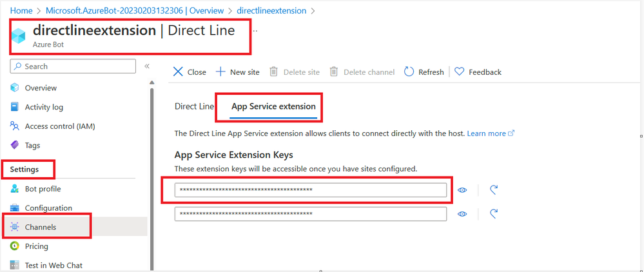This screenshot has height=272, width=644.
Task: Click the Overview sidebar icon
Action: [x=15, y=88]
